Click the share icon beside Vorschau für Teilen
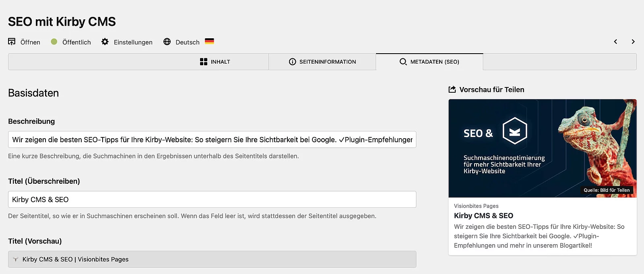Image resolution: width=644 pixels, height=274 pixels. point(452,89)
